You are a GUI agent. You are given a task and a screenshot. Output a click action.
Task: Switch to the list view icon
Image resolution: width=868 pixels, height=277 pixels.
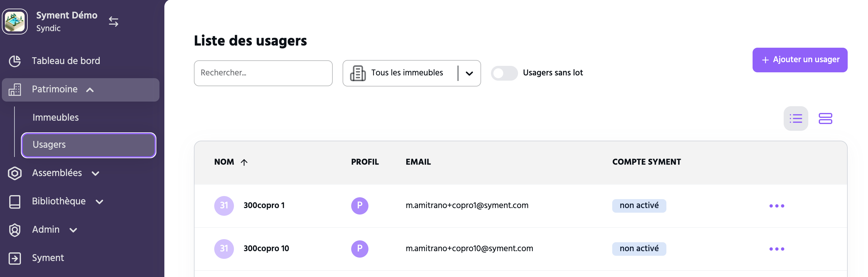796,118
